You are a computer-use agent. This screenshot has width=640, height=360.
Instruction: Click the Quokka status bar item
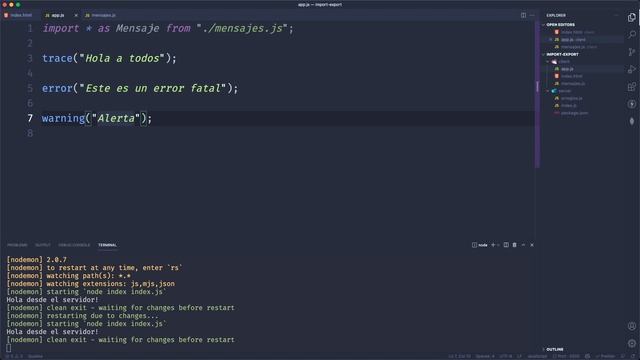click(35, 356)
